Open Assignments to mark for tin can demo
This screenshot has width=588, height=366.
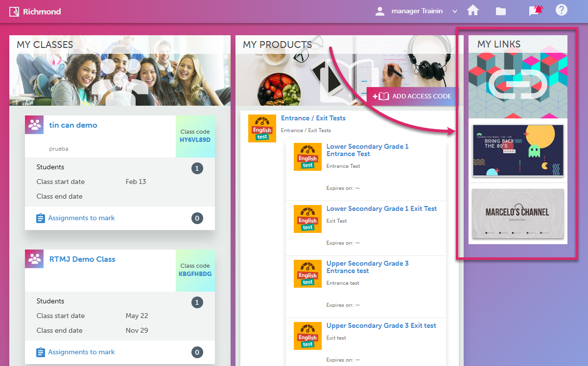(81, 218)
